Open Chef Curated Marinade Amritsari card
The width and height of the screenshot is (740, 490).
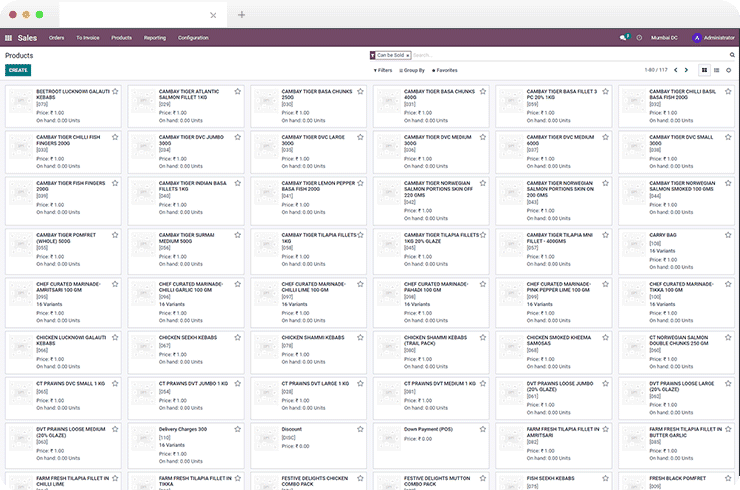tap(63, 303)
